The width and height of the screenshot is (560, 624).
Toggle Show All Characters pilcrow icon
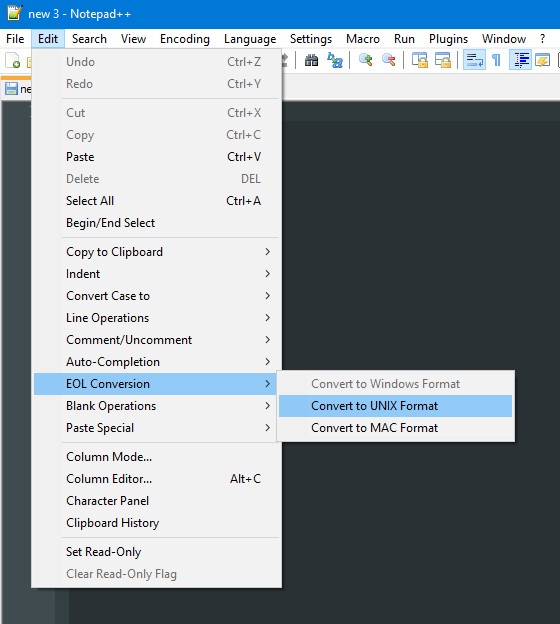(x=496, y=60)
